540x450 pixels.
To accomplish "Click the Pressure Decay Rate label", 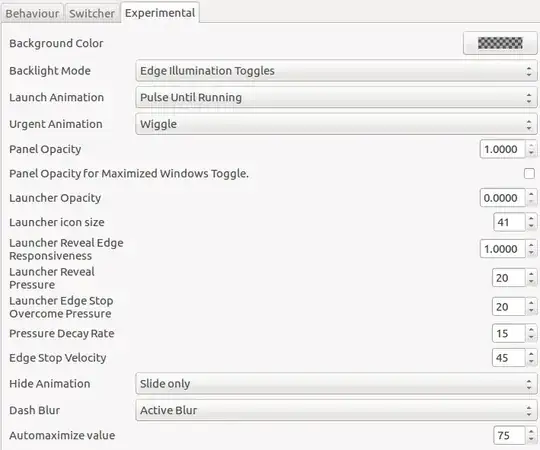I will tap(62, 334).
